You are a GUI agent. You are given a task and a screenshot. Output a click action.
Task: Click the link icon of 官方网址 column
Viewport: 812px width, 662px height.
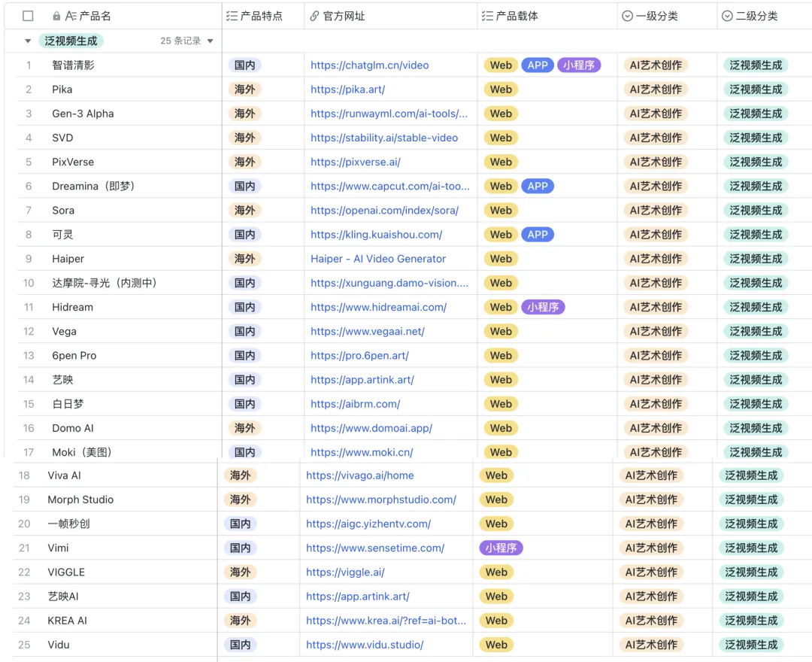point(314,16)
